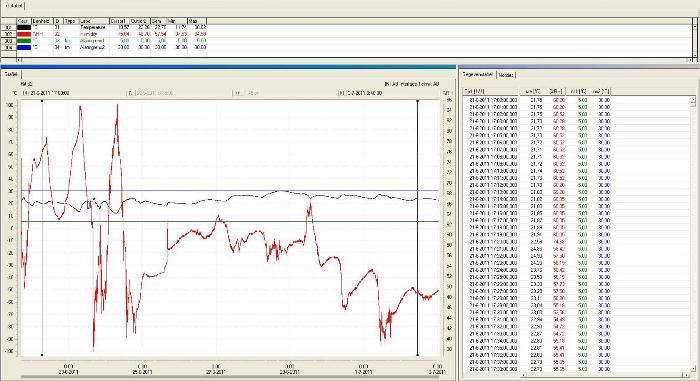Click the left cursor start timestamp field
The height and width of the screenshot is (381, 700).
[x=47, y=93]
